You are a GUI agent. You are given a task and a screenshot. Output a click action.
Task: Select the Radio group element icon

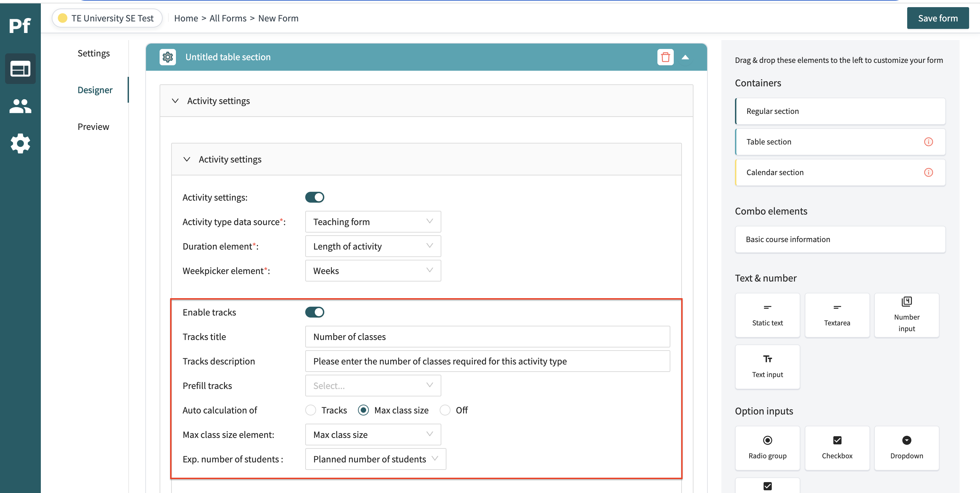(x=767, y=440)
